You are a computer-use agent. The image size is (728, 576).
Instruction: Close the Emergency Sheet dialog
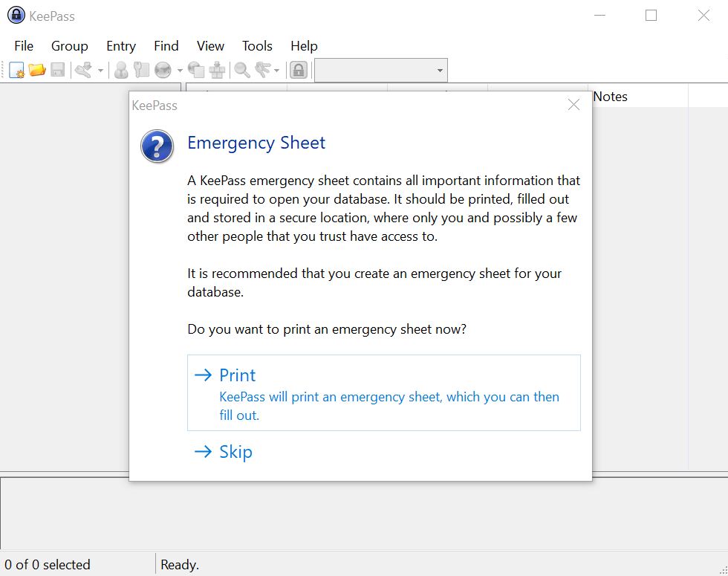(x=573, y=105)
